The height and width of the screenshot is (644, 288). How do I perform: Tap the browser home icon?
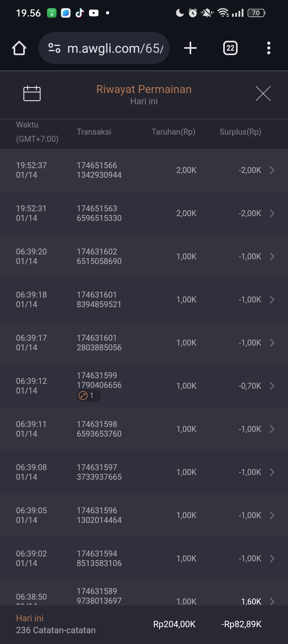(x=19, y=48)
